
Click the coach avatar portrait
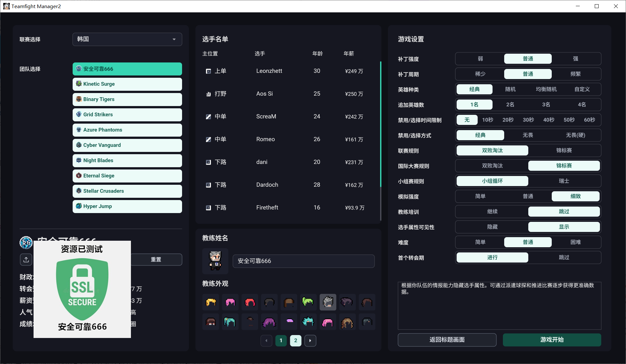tap(215, 261)
